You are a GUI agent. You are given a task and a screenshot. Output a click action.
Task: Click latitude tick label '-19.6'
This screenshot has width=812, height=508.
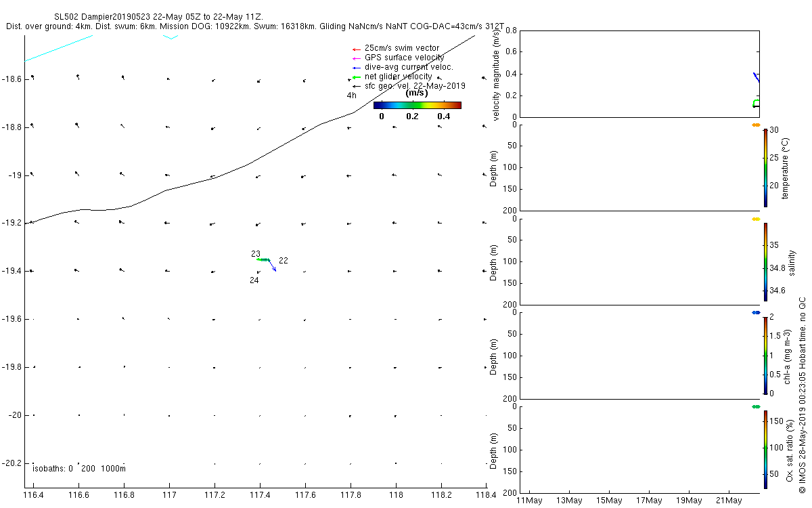point(12,319)
